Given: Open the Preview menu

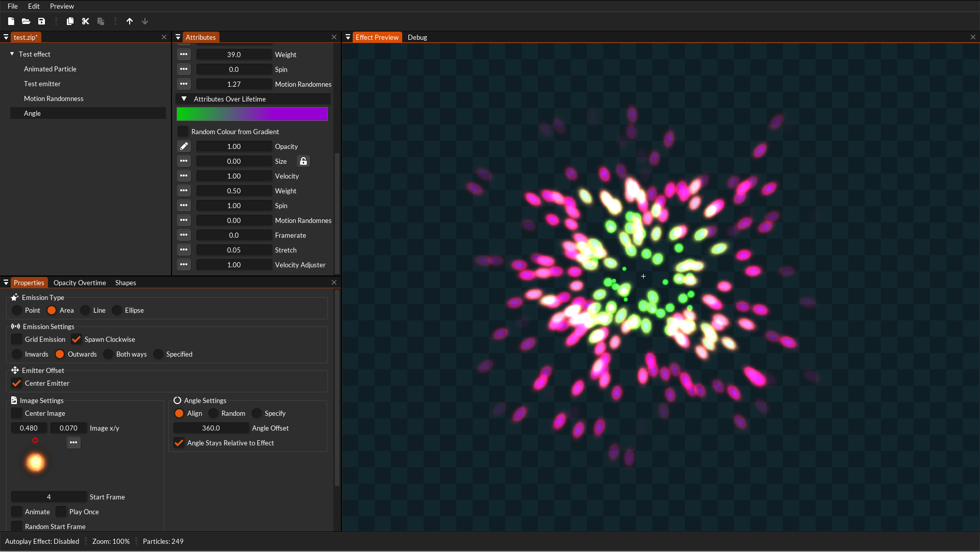Looking at the screenshot, I should tap(62, 6).
